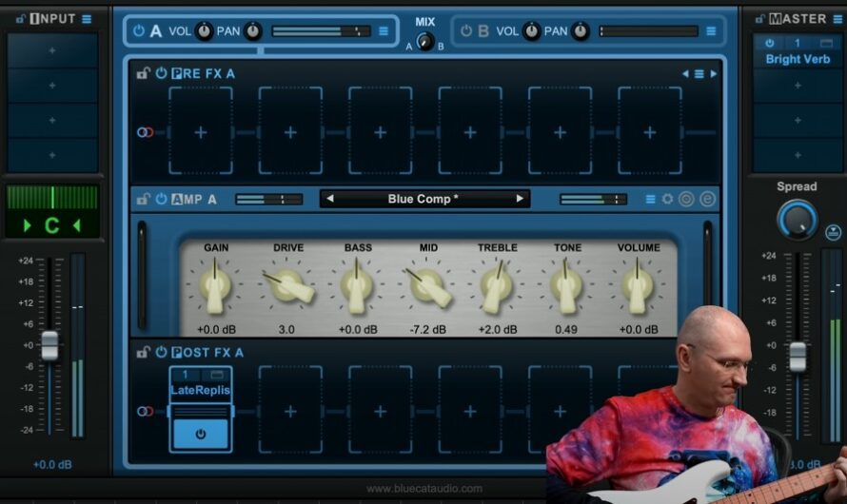
Task: Open the INPUT section menu
Action: tap(87, 19)
